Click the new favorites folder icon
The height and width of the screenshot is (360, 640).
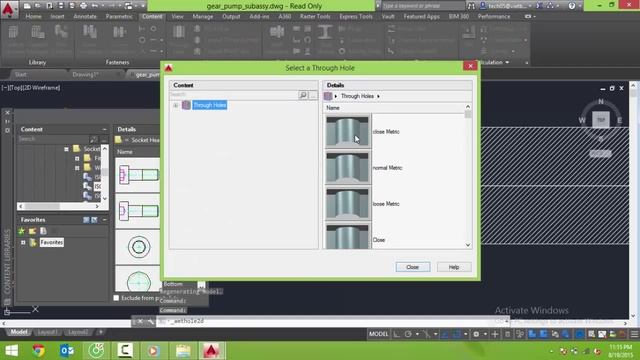coord(32,231)
